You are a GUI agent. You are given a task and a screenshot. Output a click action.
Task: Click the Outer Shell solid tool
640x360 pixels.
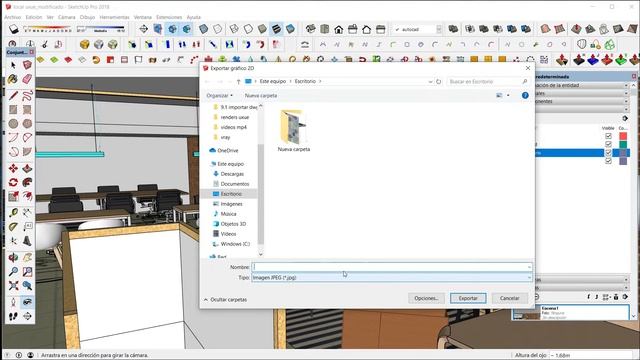tap(453, 29)
